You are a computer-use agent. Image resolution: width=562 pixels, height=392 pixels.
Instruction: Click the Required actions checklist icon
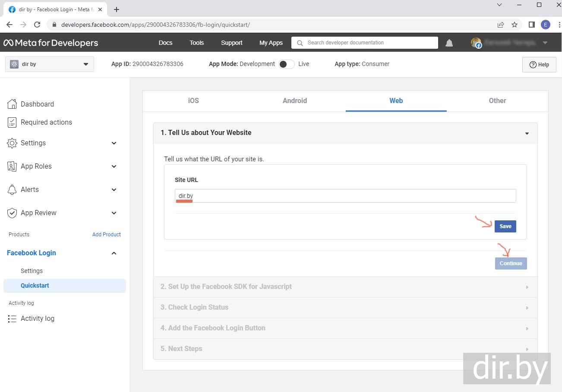(12, 122)
